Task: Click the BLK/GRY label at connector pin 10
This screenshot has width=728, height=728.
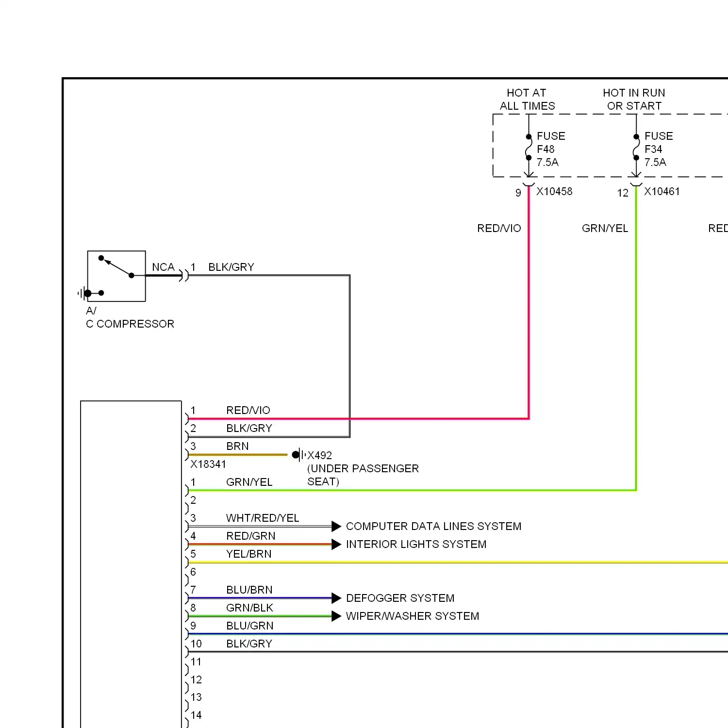Action: point(249,644)
